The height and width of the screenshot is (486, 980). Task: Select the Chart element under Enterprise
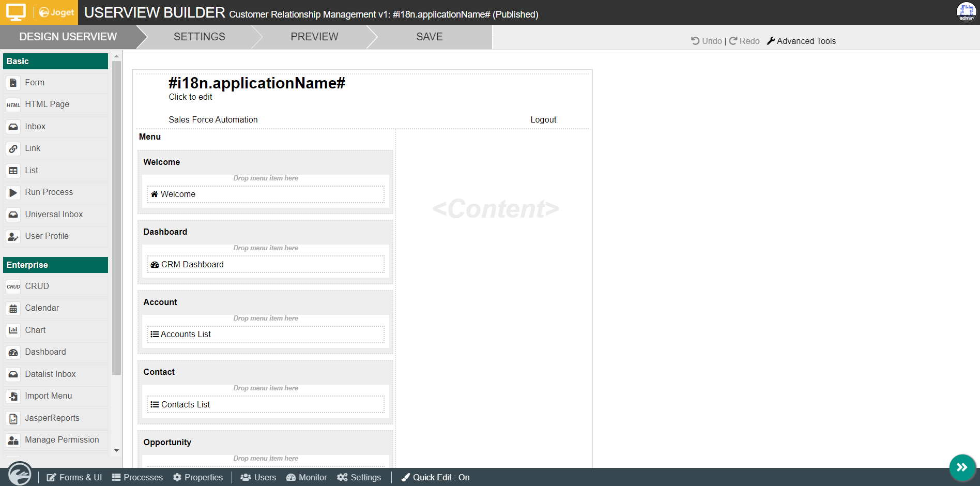pos(35,330)
